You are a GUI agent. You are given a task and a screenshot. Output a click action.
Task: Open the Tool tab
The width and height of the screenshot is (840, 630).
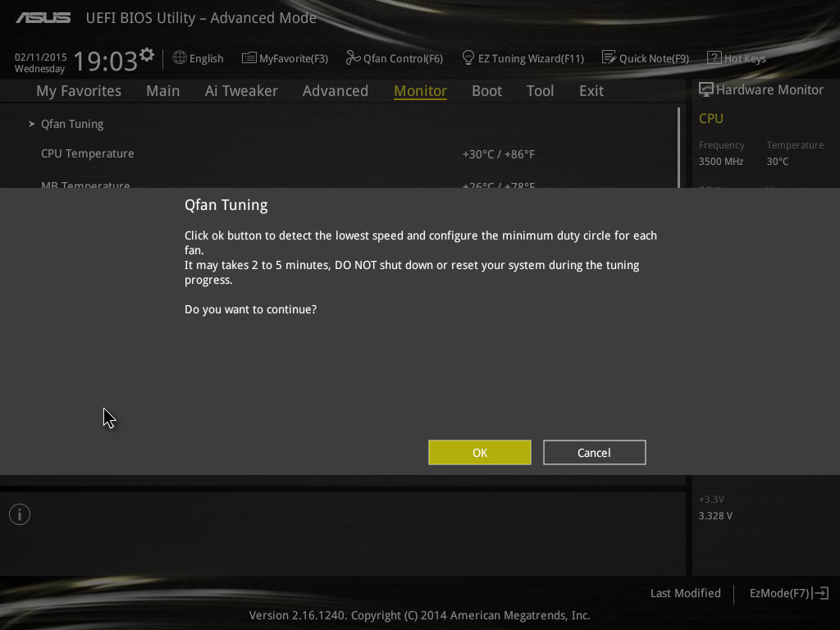coord(540,91)
